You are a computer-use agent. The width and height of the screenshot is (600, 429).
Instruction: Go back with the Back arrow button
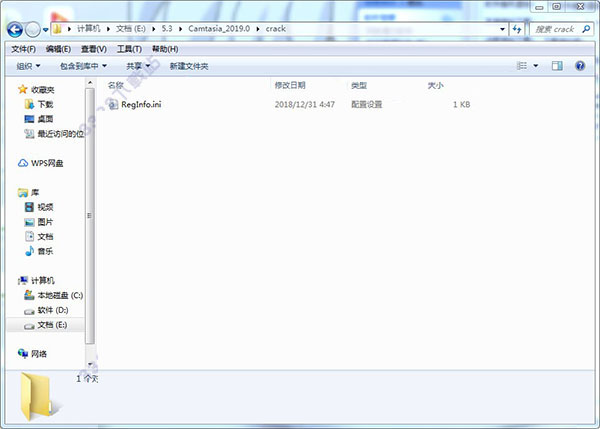click(15, 29)
